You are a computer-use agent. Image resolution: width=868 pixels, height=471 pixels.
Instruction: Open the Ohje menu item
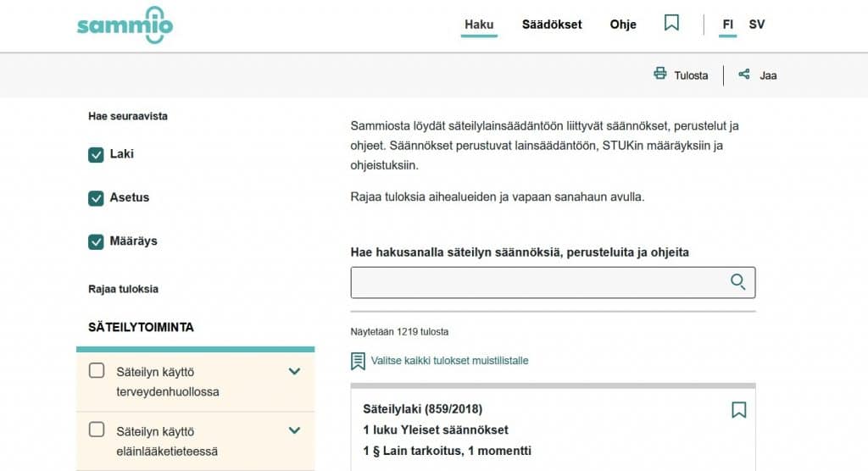click(x=623, y=25)
